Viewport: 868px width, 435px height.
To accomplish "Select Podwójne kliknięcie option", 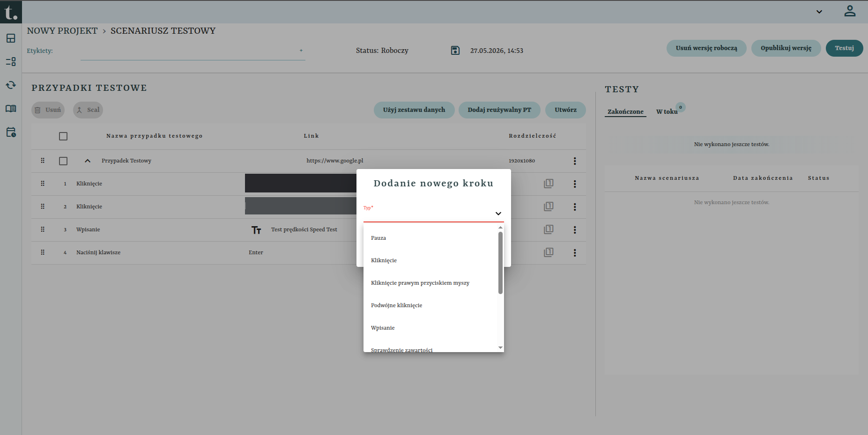I will [431, 305].
